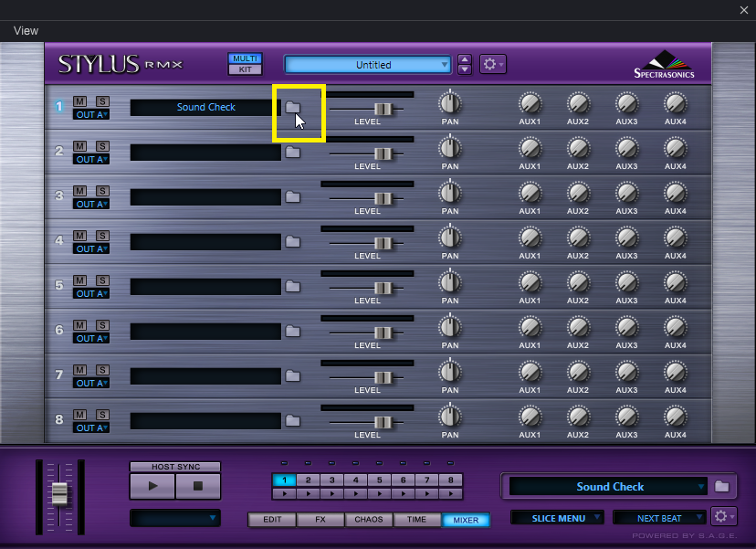Open the View menu

[x=26, y=31]
